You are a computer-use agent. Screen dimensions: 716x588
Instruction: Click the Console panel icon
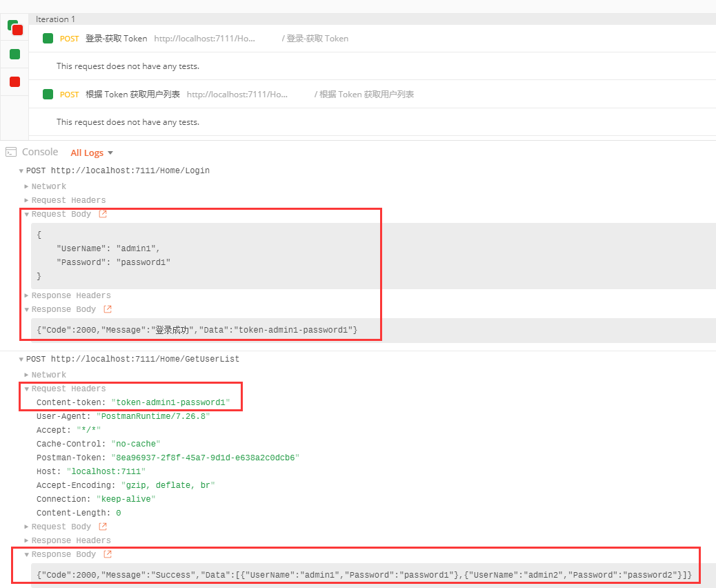(x=10, y=152)
